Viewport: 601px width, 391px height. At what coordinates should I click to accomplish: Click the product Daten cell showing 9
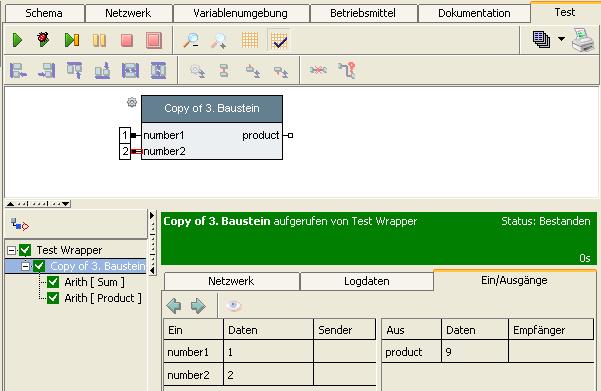tap(475, 352)
